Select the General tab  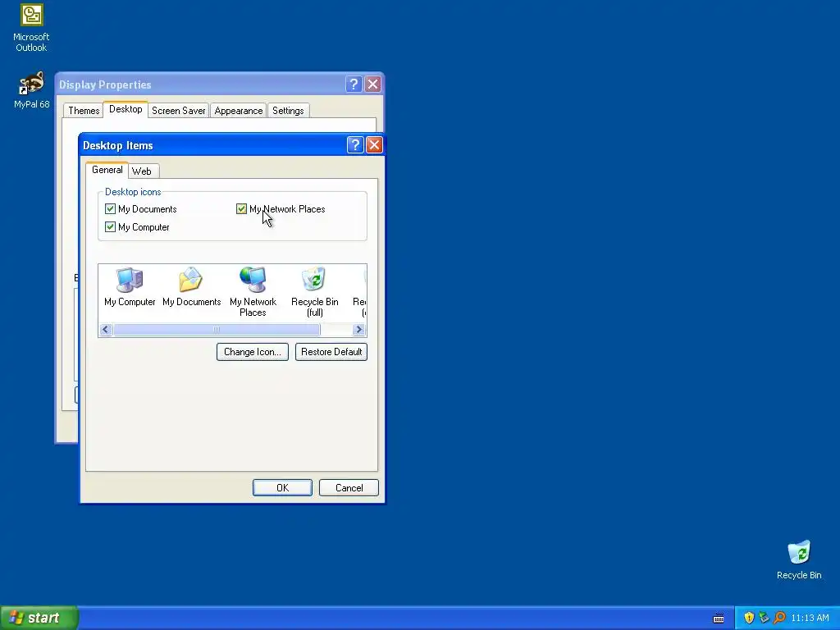pos(107,170)
